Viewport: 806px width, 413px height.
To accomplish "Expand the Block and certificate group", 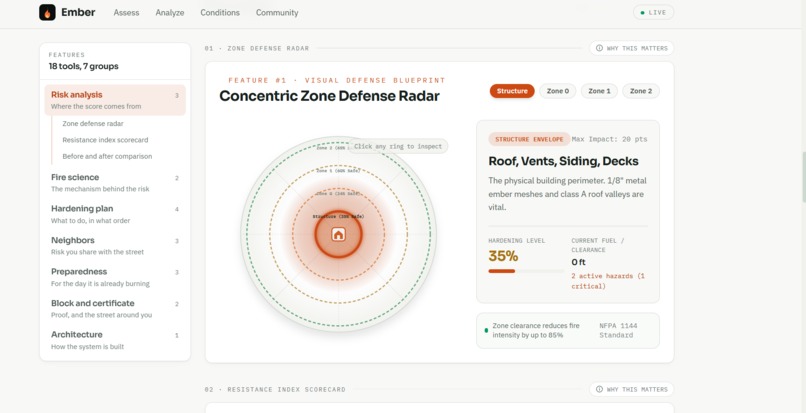I will pos(115,309).
